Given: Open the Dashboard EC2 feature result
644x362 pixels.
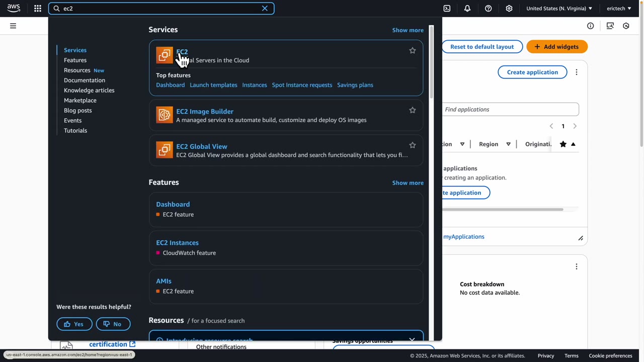Looking at the screenshot, I should [x=173, y=204].
